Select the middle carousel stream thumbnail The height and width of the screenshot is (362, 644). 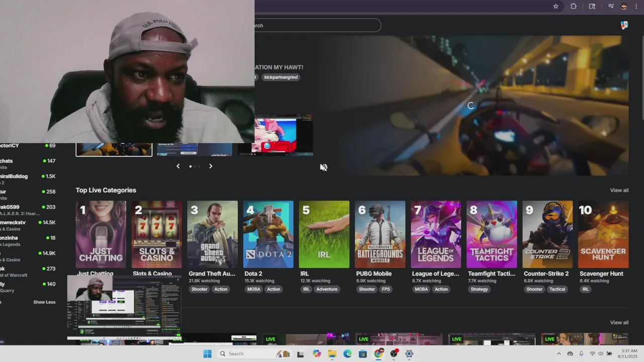(195, 149)
